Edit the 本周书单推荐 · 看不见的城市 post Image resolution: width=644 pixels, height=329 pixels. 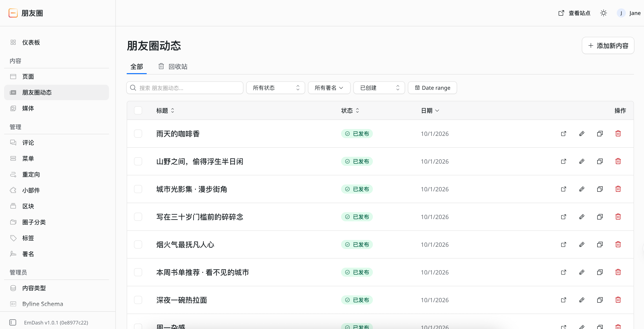click(x=582, y=272)
